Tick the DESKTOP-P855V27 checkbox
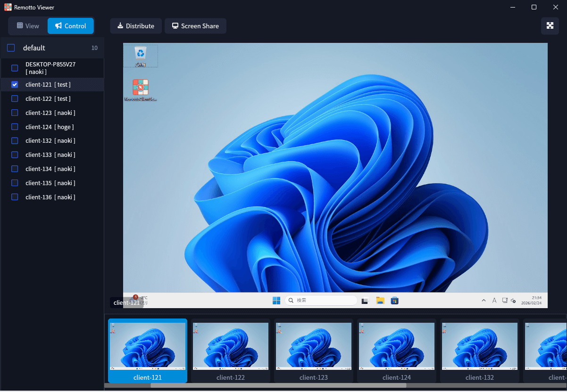567x392 pixels. [15, 68]
